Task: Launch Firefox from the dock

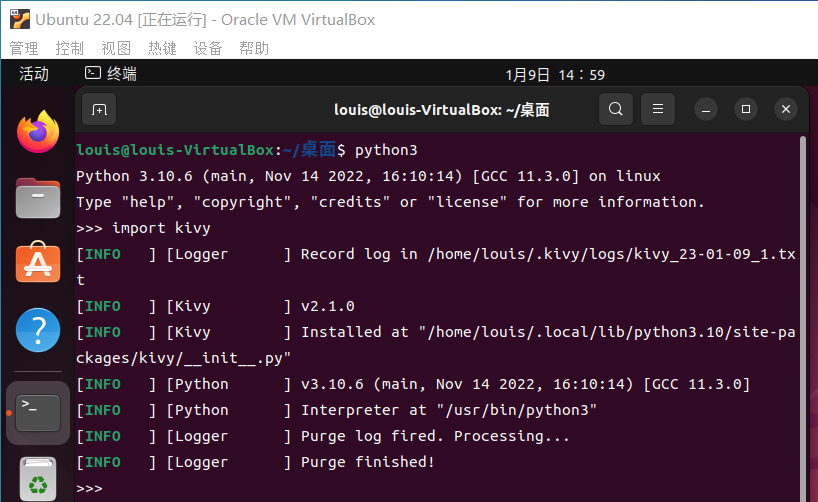Action: tap(38, 131)
